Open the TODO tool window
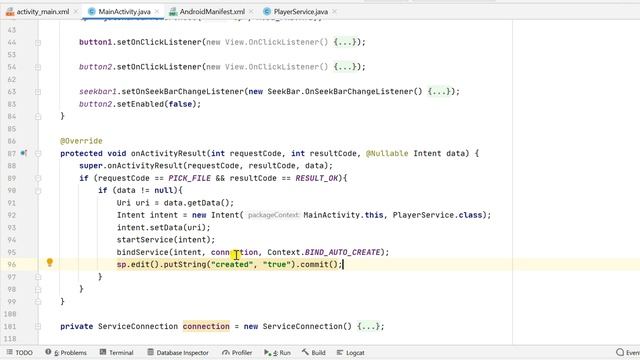 pos(20,352)
